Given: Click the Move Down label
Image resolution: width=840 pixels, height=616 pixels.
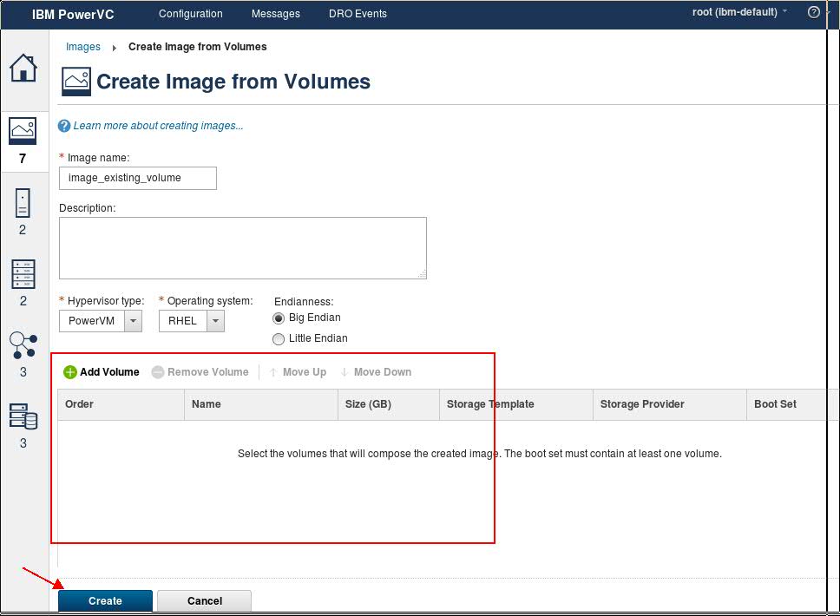Looking at the screenshot, I should pos(383,372).
